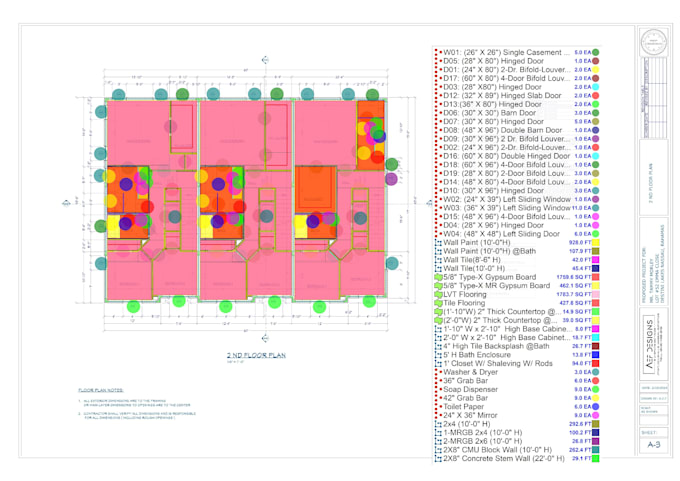Select the D13 (36" X 80") Hinged Door row
This screenshot has width=680, height=481.
point(517,105)
